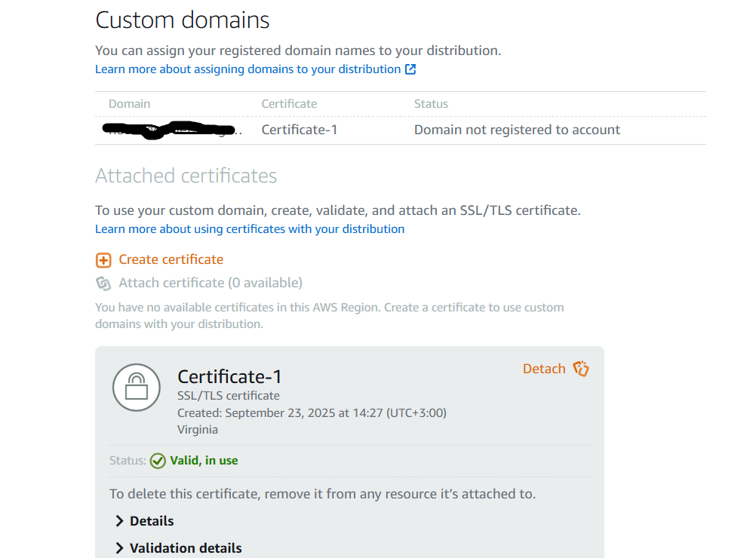This screenshot has width=756, height=558.
Task: Expand the Details chevron arrow
Action: 119,521
